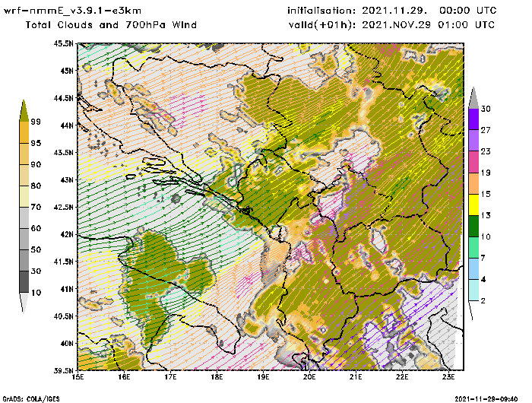This screenshot has width=532, height=403.
Task: Click the 39.5N latitude label
Action: click(x=63, y=370)
